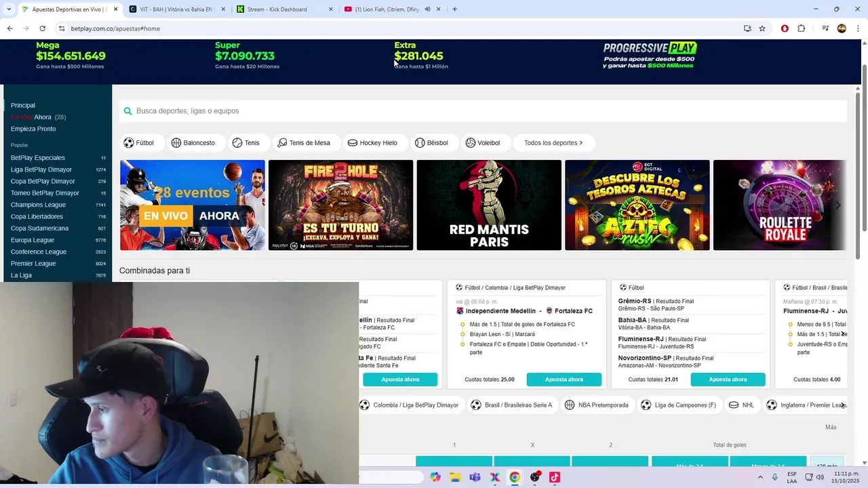Filter by Brasil / Brasileirao Serie A chip
The height and width of the screenshot is (488, 868).
click(x=512, y=405)
